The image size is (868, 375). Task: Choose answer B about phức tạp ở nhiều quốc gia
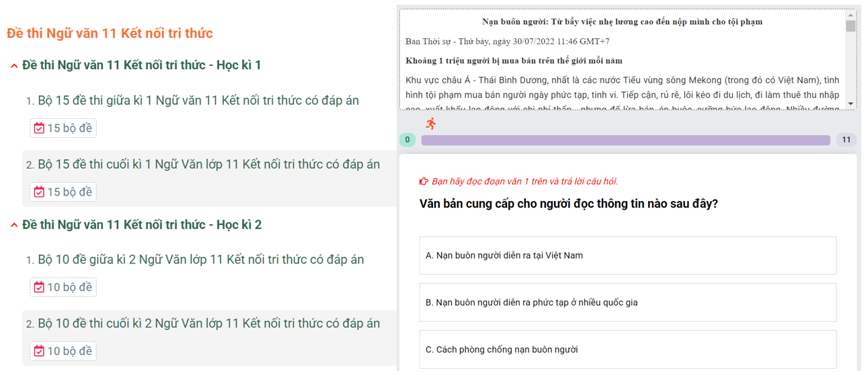point(627,302)
